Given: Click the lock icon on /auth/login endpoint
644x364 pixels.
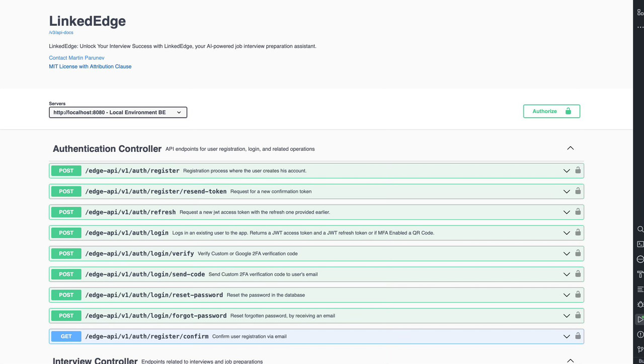Looking at the screenshot, I should coord(578,233).
